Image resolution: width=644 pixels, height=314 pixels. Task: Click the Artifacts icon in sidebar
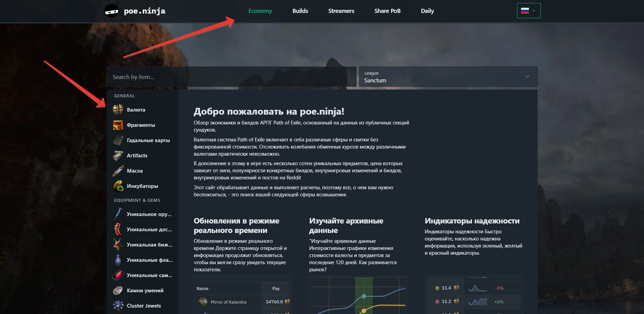click(118, 156)
